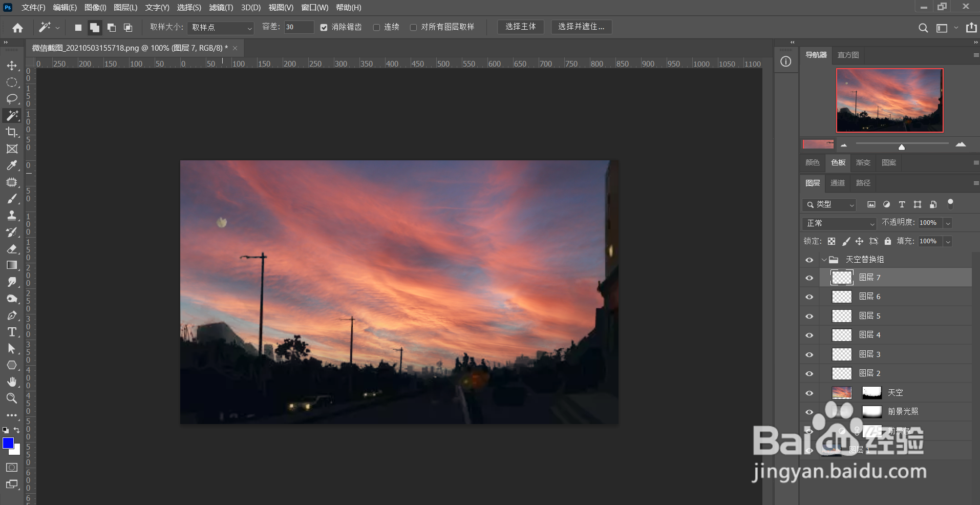Select the Frame tool

tap(12, 149)
